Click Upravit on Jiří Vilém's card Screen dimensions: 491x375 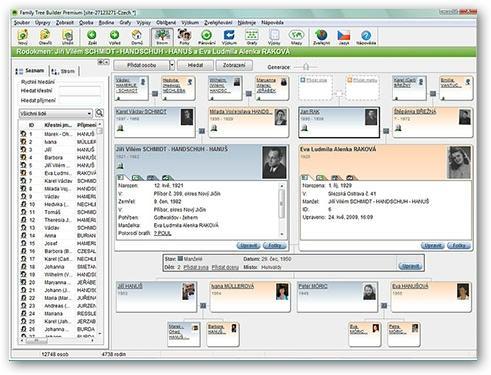248,246
